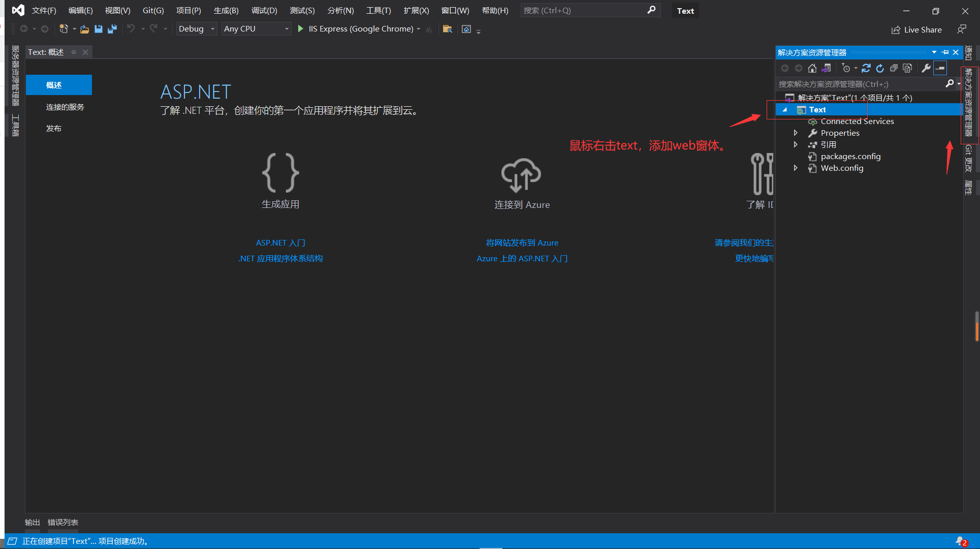The image size is (980, 549).
Task: Open the 项目(P) menu
Action: tap(188, 11)
